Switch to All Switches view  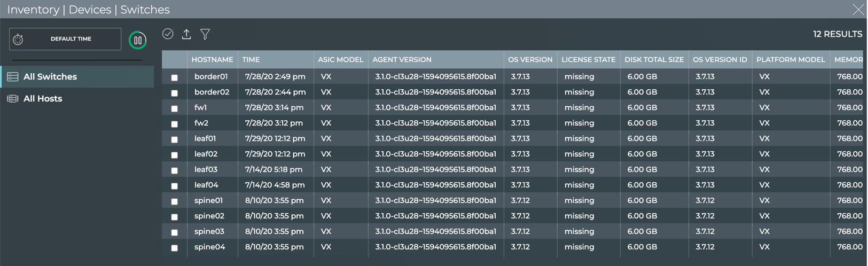coord(50,77)
